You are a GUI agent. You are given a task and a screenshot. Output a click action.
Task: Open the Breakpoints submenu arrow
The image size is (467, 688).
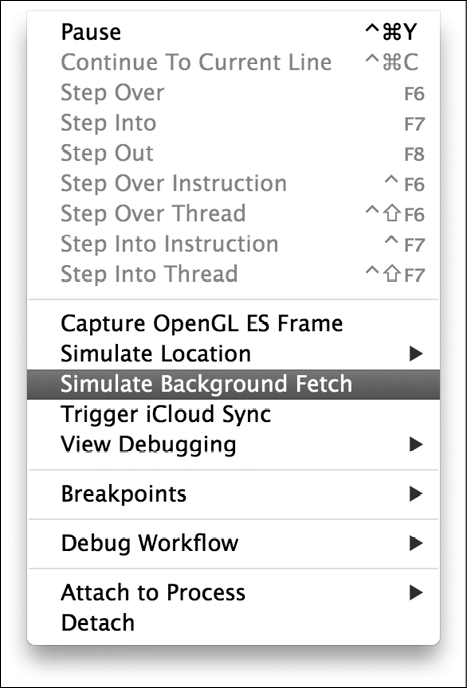click(x=415, y=494)
